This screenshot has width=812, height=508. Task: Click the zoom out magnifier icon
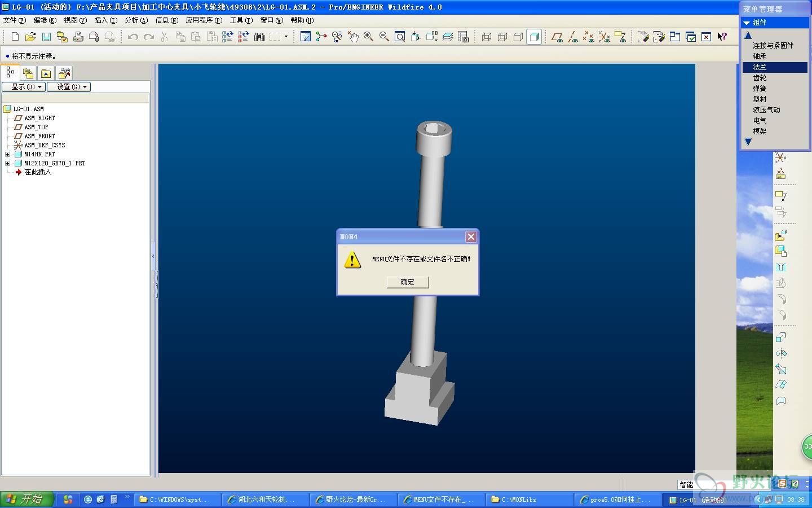tap(384, 37)
